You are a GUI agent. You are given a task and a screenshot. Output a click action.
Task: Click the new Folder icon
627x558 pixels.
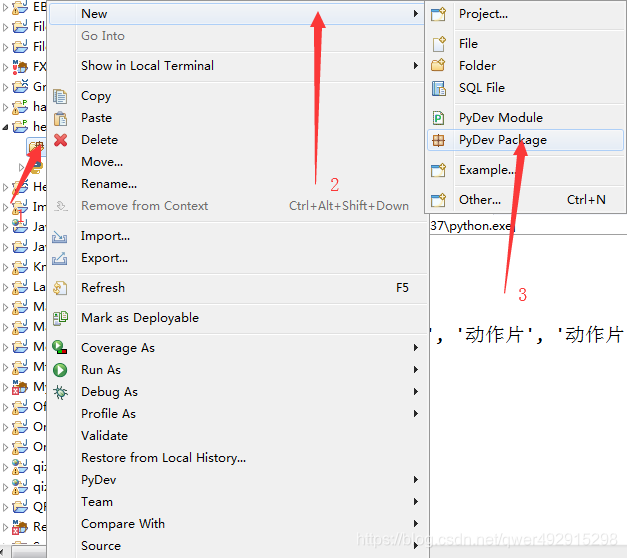pos(439,65)
